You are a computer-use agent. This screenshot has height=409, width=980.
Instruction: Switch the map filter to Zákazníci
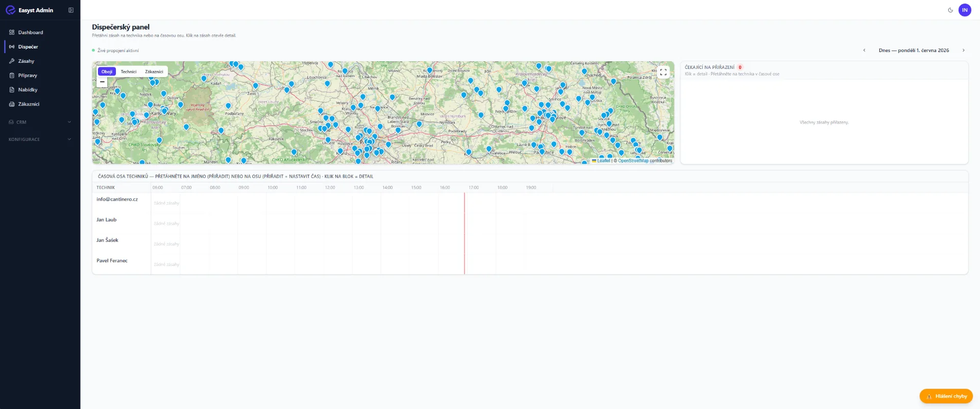[x=154, y=71]
